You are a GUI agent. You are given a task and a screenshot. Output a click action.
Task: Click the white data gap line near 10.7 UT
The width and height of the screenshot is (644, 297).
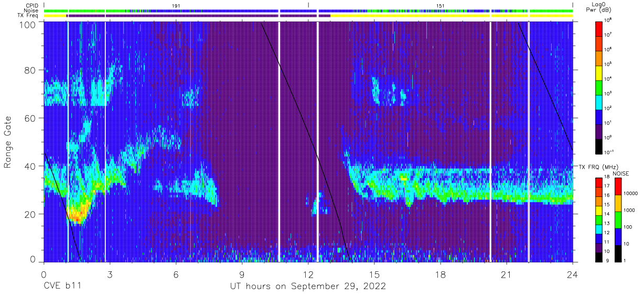click(279, 141)
